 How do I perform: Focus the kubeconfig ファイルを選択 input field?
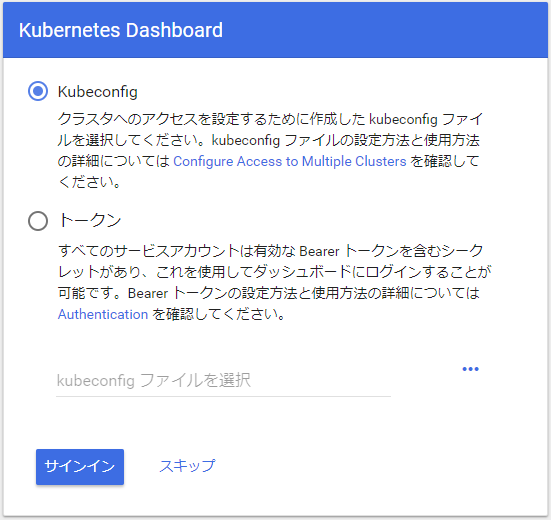click(x=223, y=381)
